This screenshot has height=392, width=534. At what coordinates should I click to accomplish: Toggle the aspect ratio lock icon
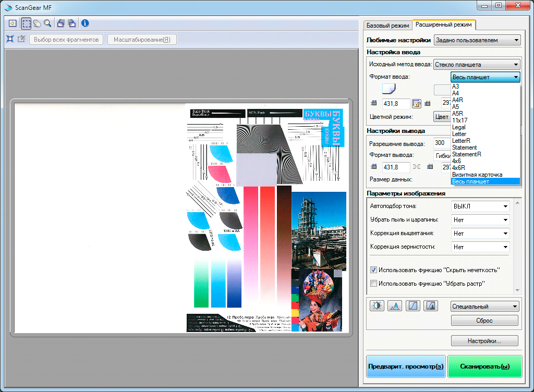[417, 103]
